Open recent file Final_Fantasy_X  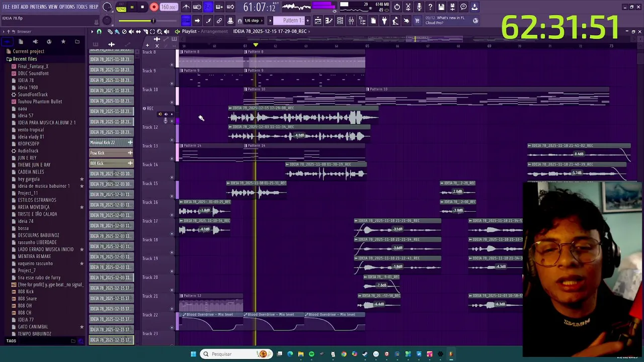point(33,66)
